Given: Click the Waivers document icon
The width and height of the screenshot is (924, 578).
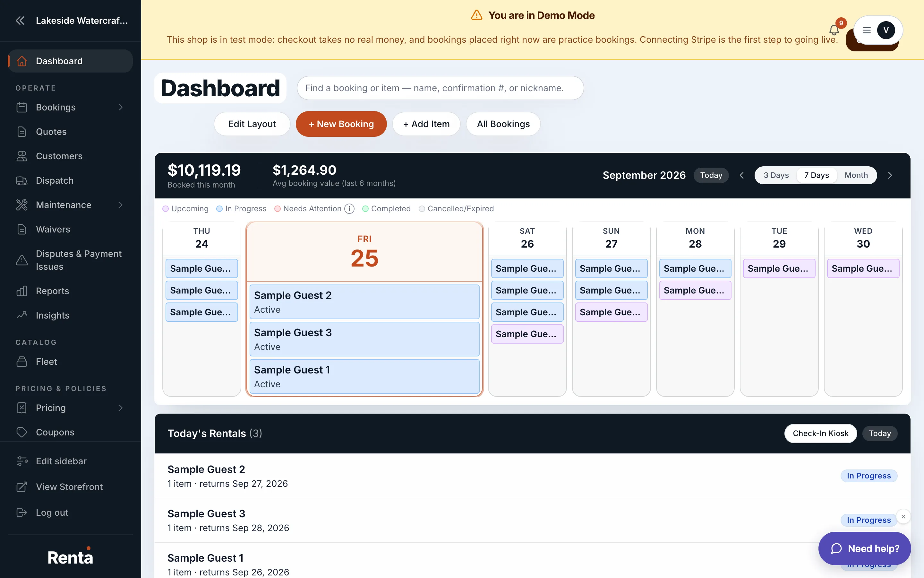Looking at the screenshot, I should coord(22,229).
